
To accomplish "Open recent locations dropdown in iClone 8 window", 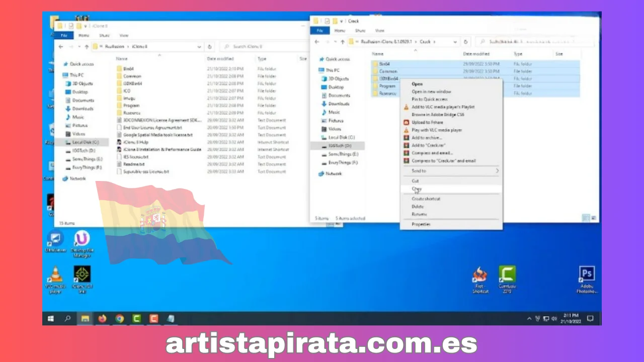I will click(79, 46).
